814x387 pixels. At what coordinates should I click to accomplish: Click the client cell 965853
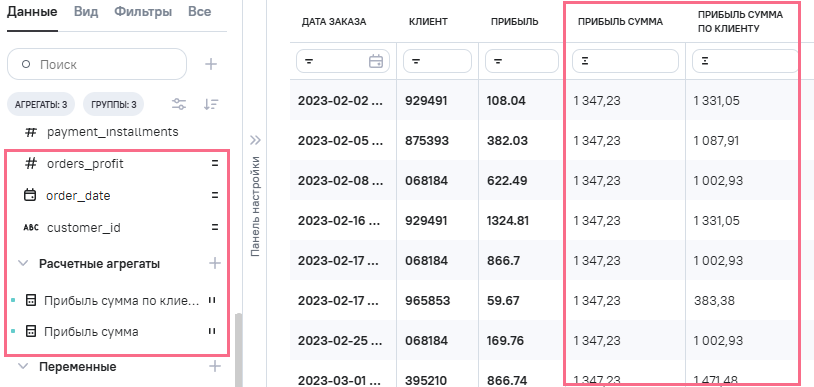tap(427, 300)
